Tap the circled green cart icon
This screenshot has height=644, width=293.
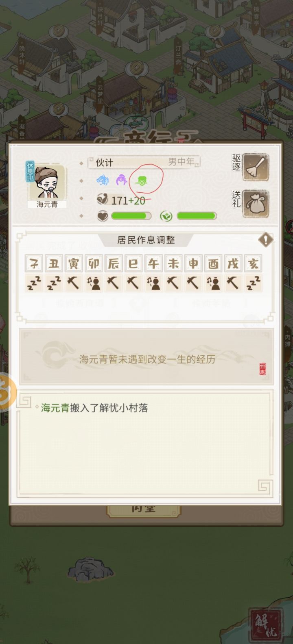[x=142, y=181]
